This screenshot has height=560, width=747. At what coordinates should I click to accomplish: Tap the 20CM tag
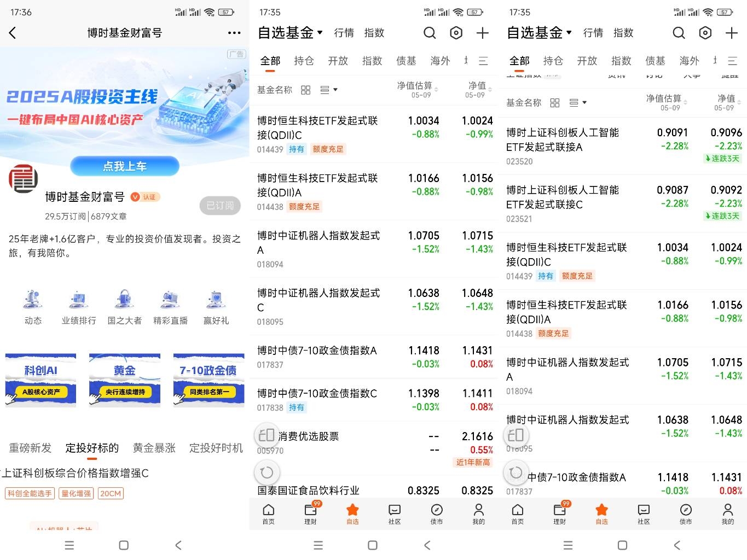[111, 493]
